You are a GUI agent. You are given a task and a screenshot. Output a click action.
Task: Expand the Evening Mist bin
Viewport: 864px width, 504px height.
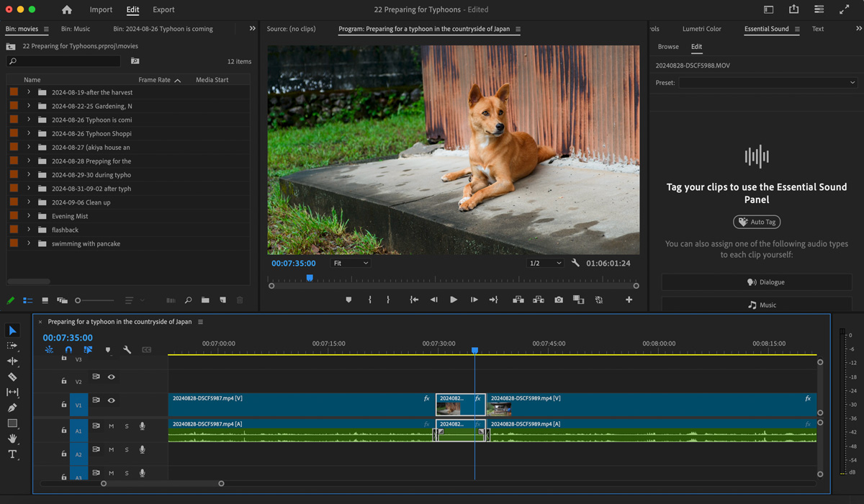click(29, 216)
